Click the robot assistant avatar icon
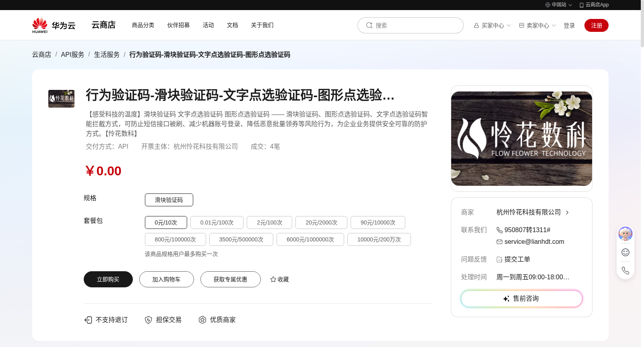Image resolution: width=644 pixels, height=347 pixels. coord(625,234)
